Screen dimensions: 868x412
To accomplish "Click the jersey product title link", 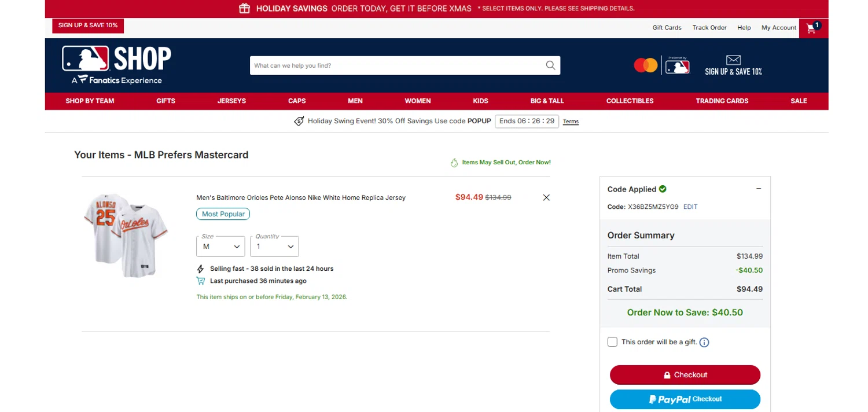I will [x=301, y=197].
